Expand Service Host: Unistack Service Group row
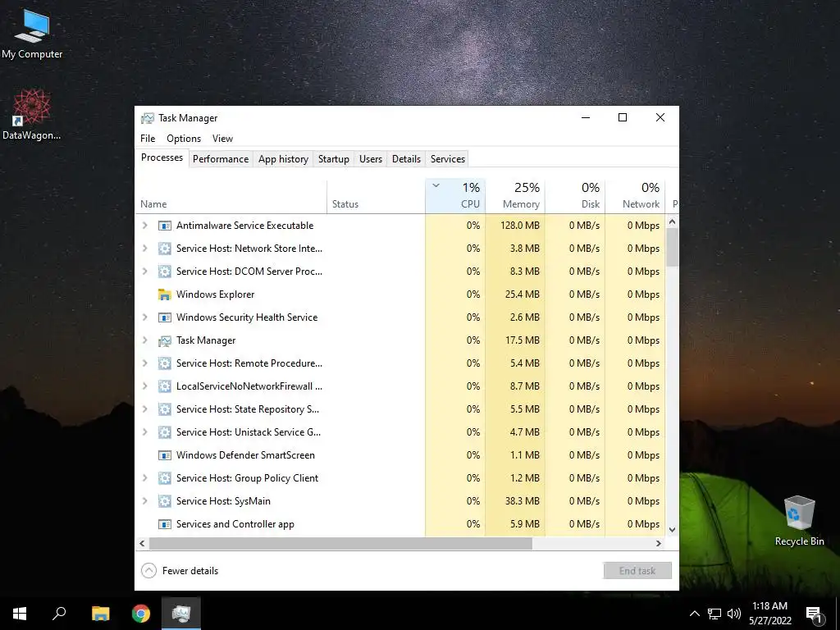 [144, 432]
